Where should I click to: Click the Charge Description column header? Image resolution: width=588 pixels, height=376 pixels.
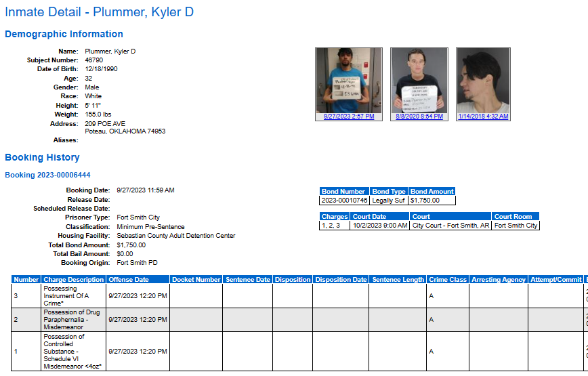pyautogui.click(x=73, y=280)
